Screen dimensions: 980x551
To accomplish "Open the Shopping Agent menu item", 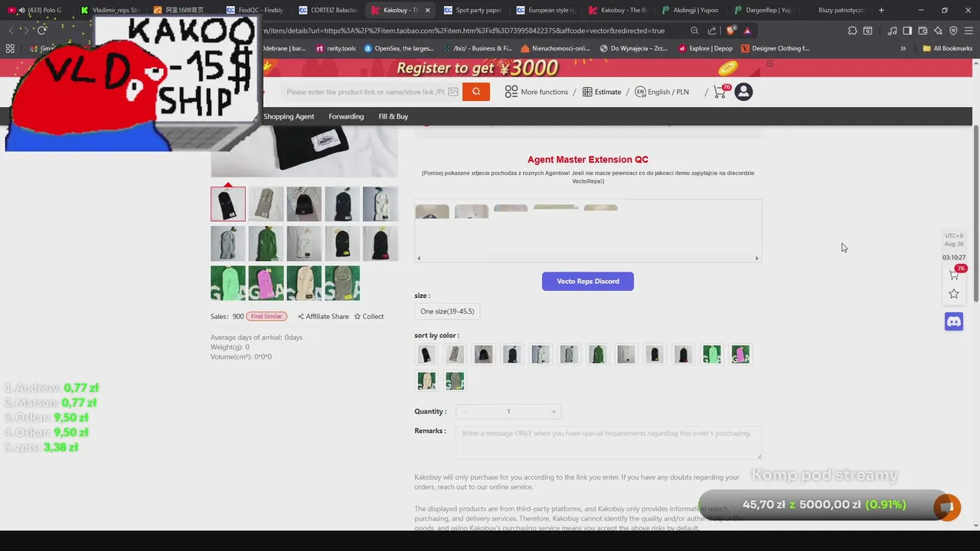I will click(x=289, y=116).
